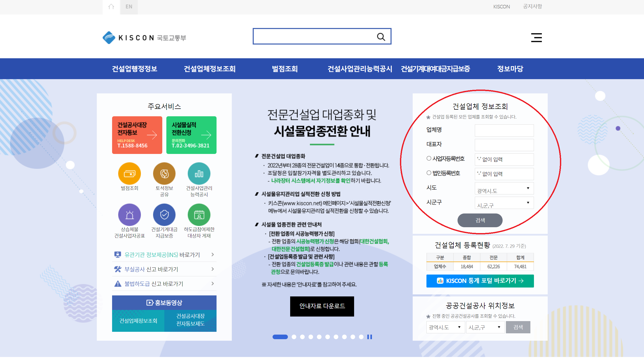Open the 건설업행정정보 menu
The image size is (644, 358).
point(135,69)
